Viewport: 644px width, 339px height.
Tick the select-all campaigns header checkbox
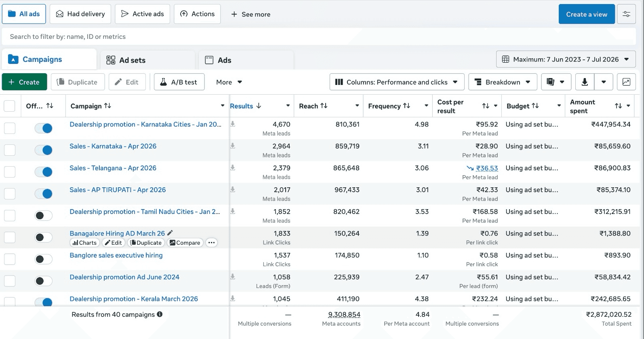[9, 106]
